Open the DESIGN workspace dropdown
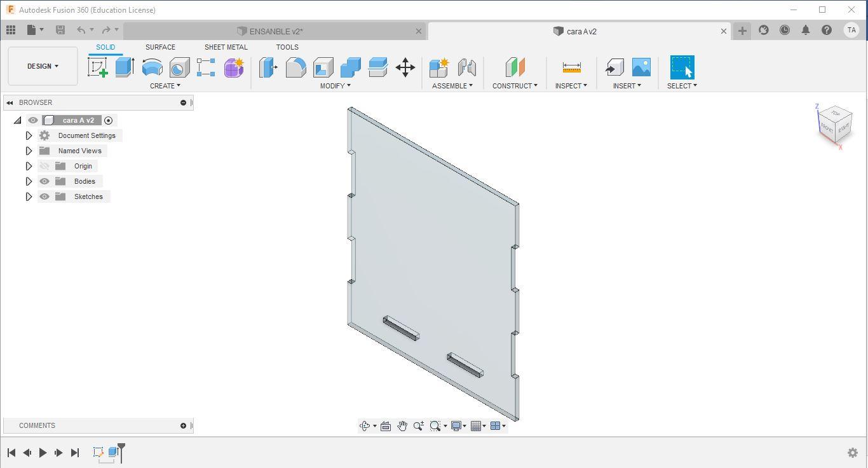Viewport: 868px width, 468px height. click(x=43, y=66)
